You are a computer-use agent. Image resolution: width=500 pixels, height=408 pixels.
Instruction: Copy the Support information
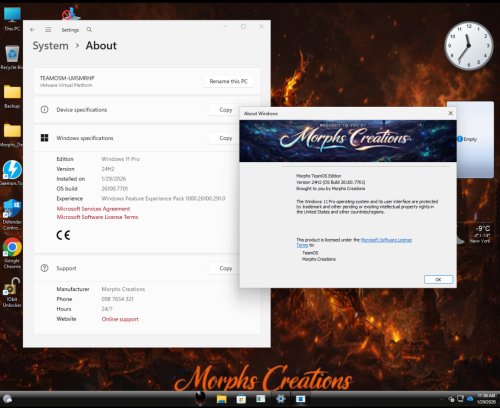pyautogui.click(x=226, y=268)
